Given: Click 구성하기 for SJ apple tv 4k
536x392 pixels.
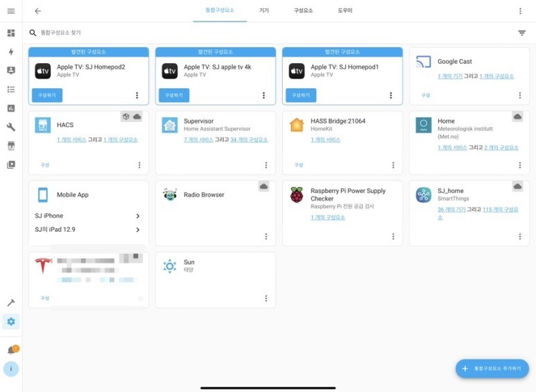Looking at the screenshot, I should [174, 95].
